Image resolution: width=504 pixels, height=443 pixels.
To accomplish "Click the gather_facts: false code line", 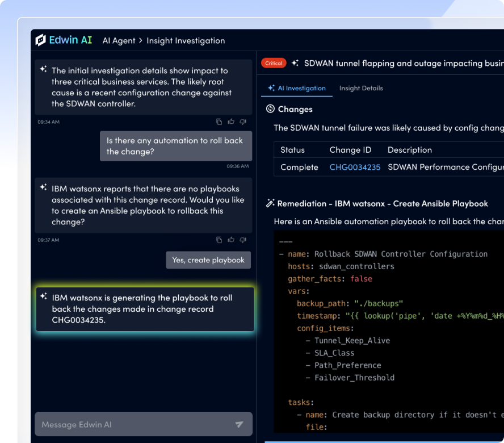I will pyautogui.click(x=330, y=279).
